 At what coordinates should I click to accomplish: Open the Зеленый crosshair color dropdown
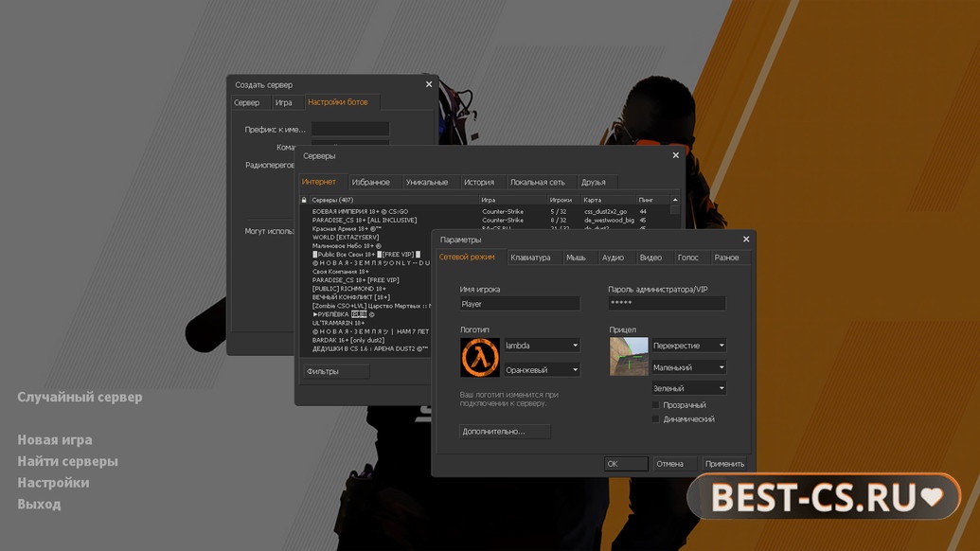(688, 388)
